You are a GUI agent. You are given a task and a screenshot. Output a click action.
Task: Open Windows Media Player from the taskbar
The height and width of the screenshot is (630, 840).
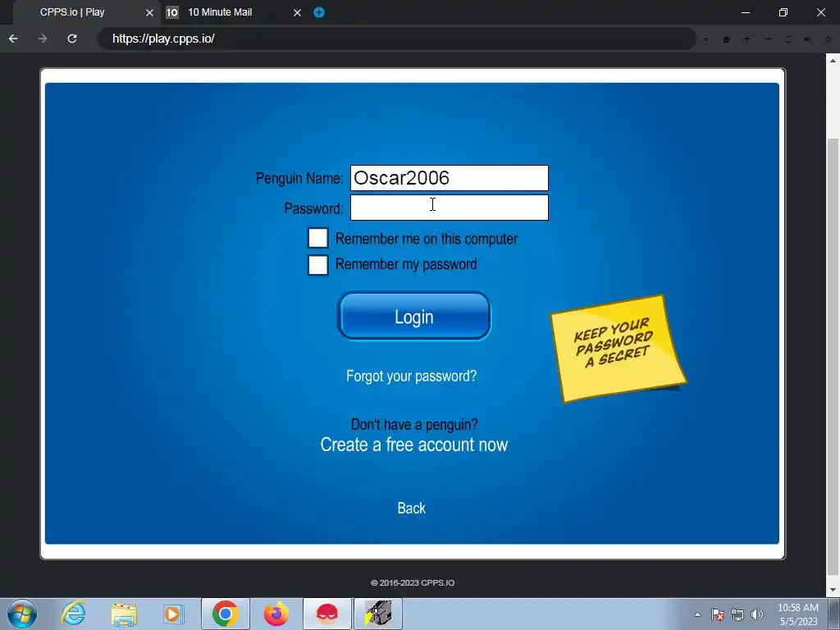tap(173, 614)
